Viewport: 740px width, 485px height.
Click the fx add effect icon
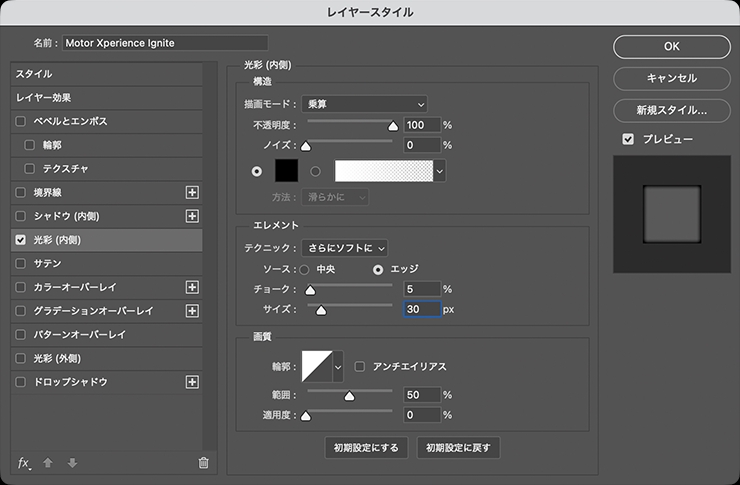pyautogui.click(x=25, y=462)
